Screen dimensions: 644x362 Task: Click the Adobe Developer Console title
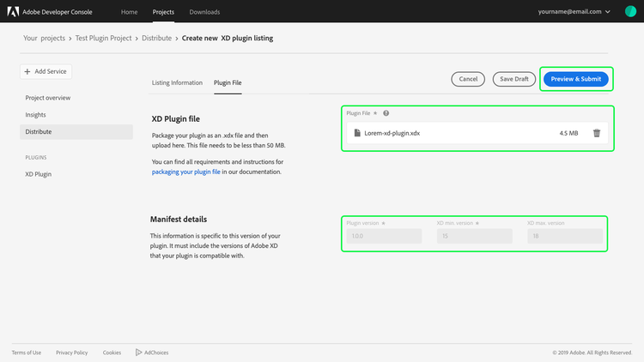(x=57, y=12)
